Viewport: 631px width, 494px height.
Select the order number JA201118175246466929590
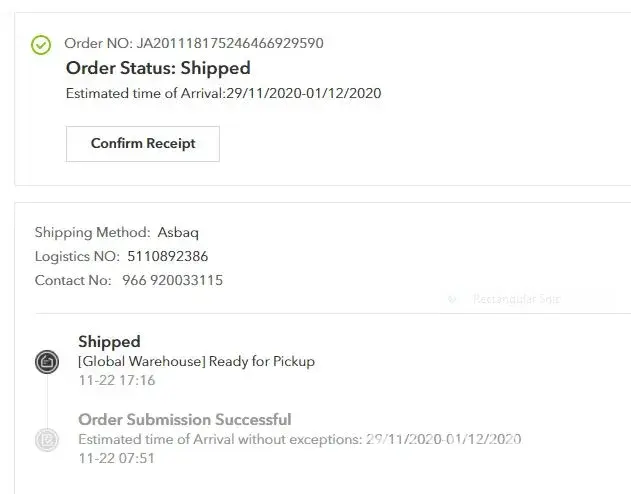229,43
